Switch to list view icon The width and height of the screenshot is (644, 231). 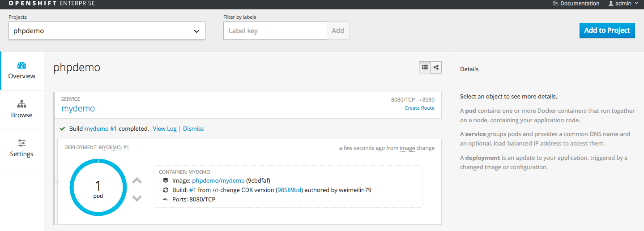[425, 68]
